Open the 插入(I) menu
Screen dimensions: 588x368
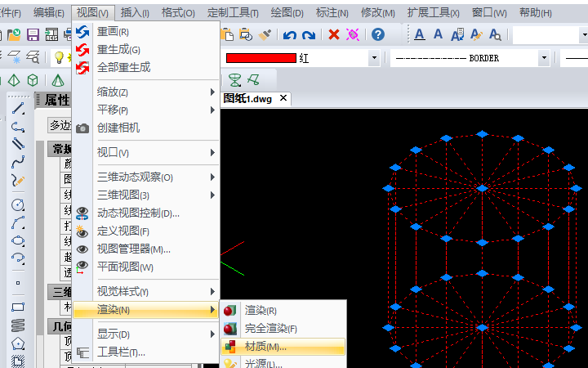coord(135,13)
